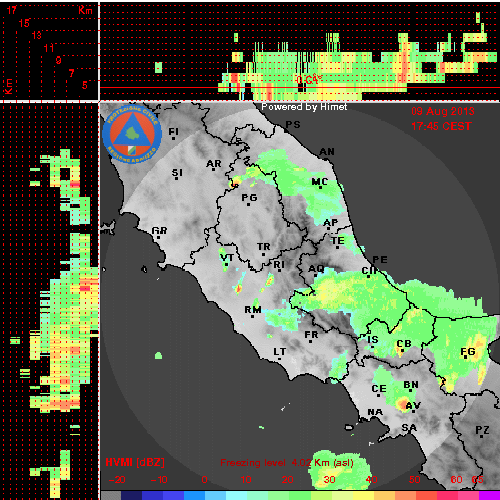This screenshot has height=500, width=500.
Task: Click the SI city label on the map
Action: (x=177, y=173)
